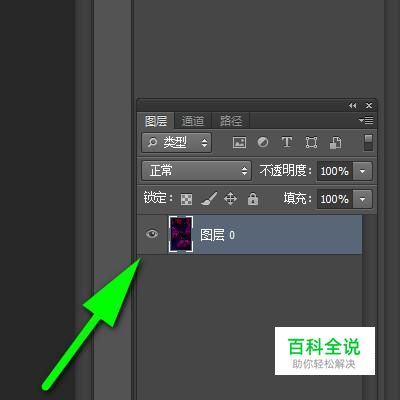400x400 pixels.
Task: Lock image pixels brush icon
Action: tap(209, 199)
